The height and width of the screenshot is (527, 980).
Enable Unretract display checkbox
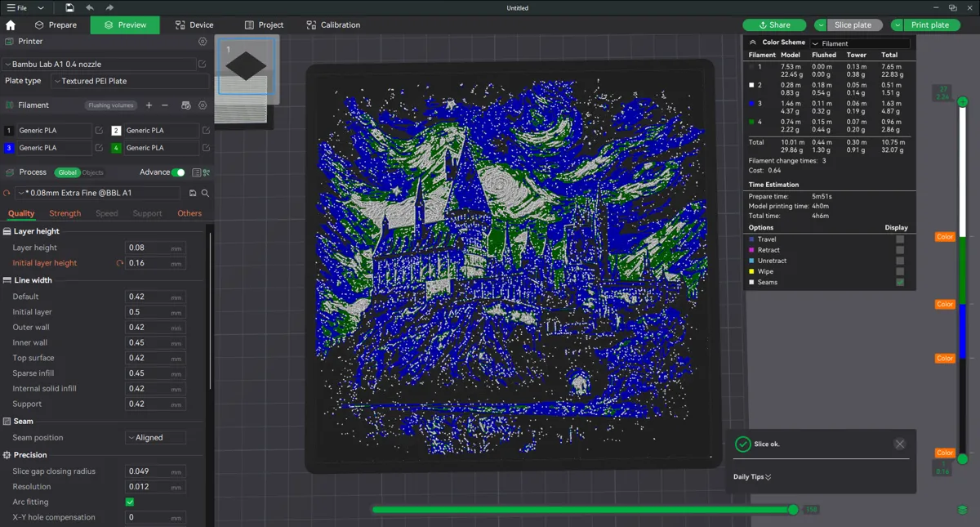(x=900, y=261)
